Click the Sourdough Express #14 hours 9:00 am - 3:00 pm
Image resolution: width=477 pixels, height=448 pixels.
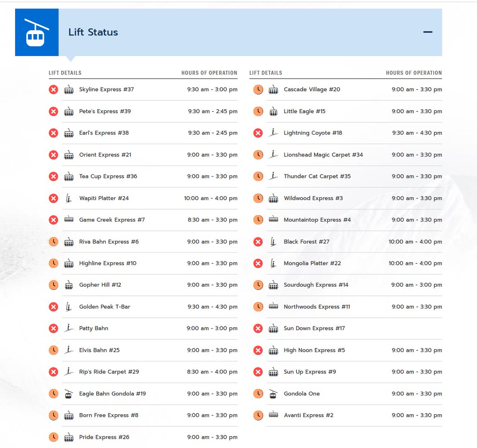click(417, 285)
